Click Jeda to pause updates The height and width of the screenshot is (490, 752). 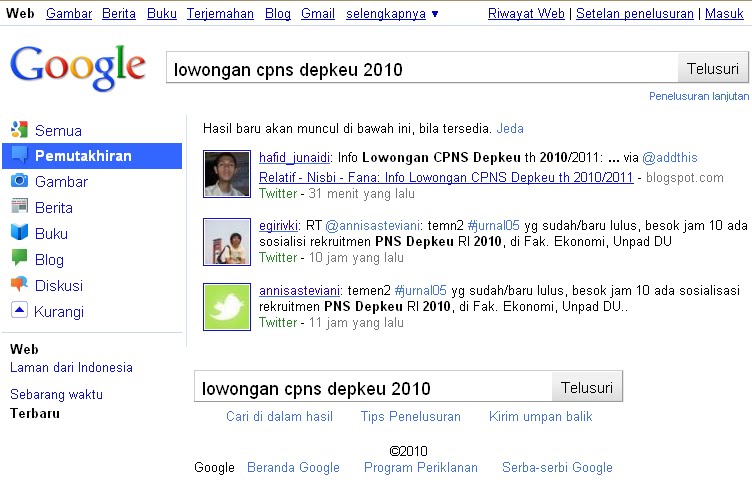coord(510,128)
